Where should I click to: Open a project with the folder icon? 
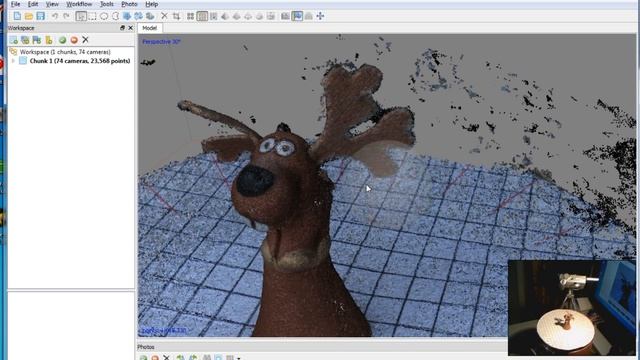point(29,16)
